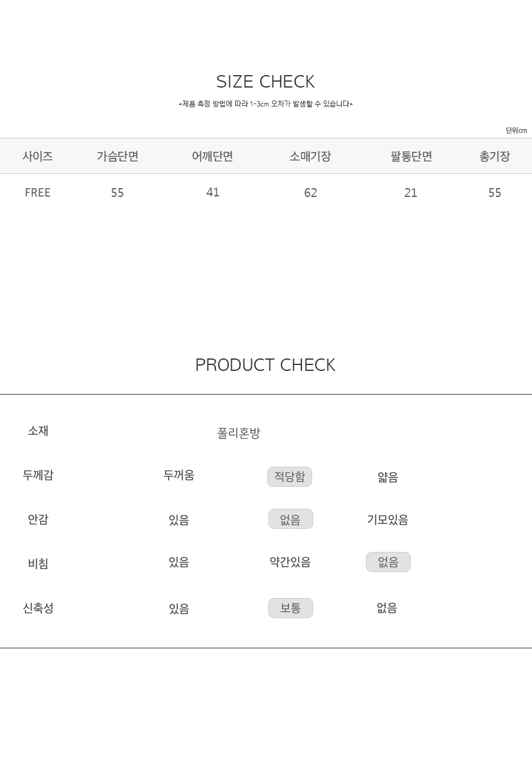Choose the highlighted 없음 lining option

291,519
